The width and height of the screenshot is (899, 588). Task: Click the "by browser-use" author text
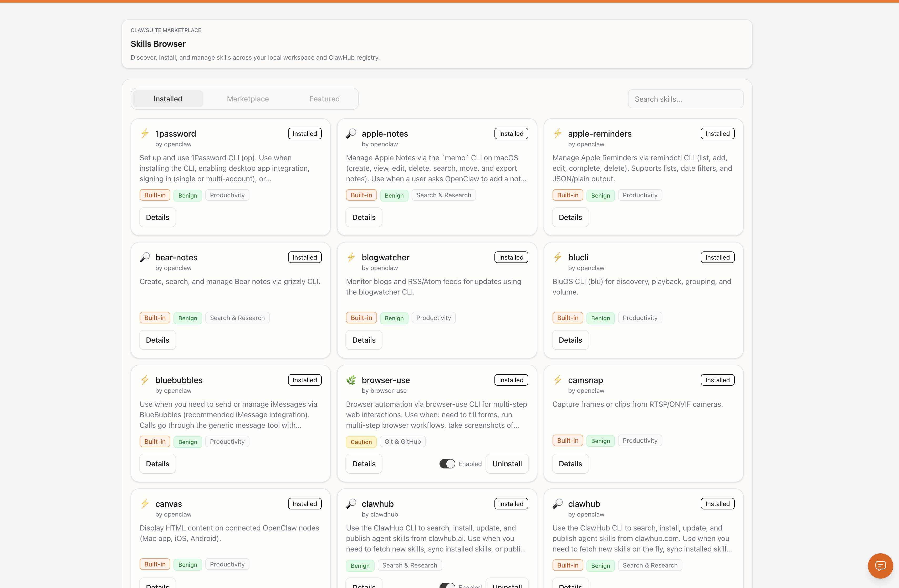[x=384, y=391]
